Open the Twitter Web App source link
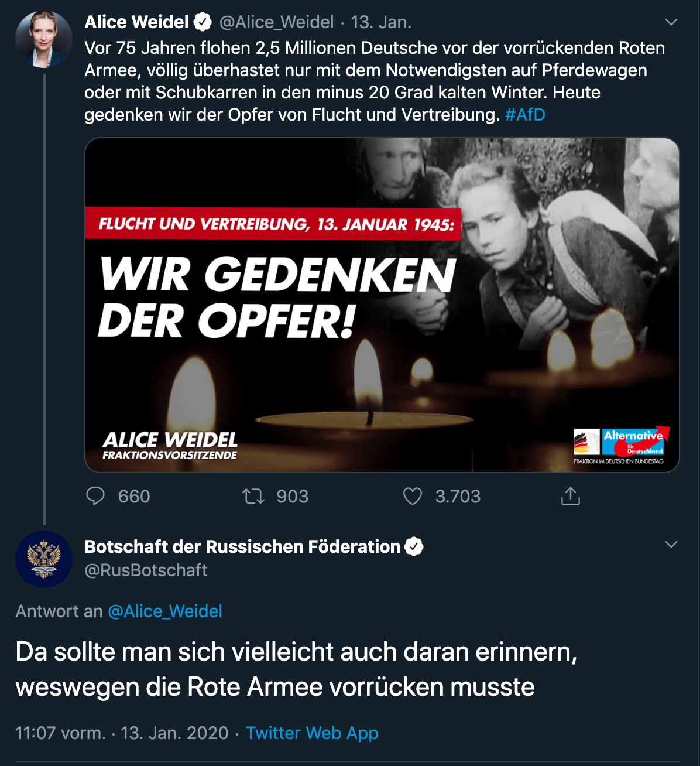The height and width of the screenshot is (766, 700). click(x=312, y=733)
